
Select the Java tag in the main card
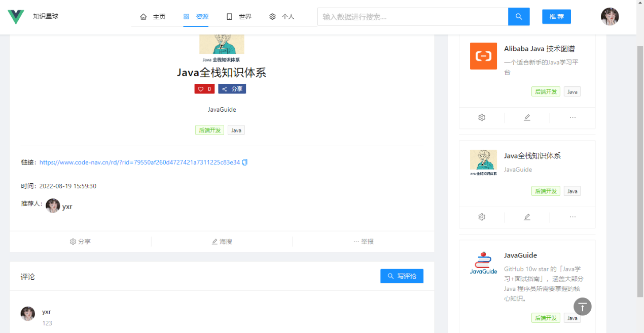(x=236, y=130)
